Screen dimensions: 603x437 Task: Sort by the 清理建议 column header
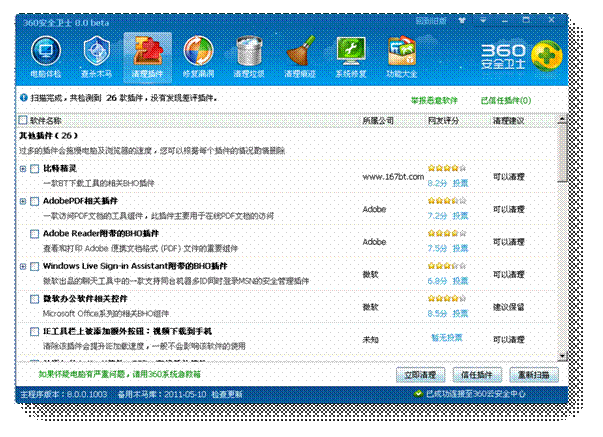[x=509, y=120]
